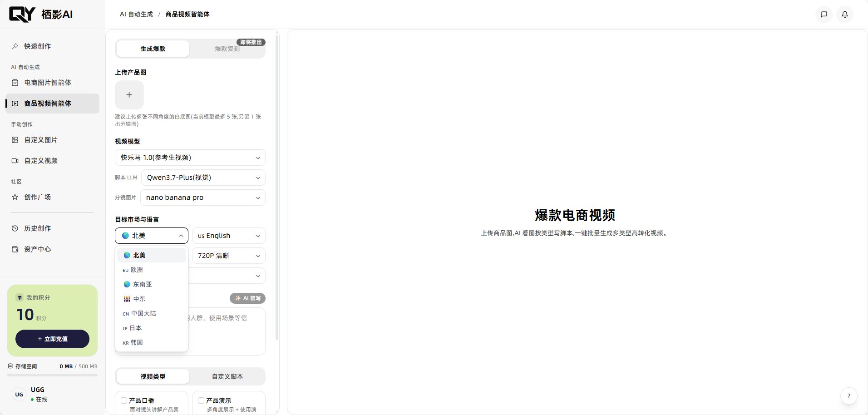
Task: Choose 欧洲 in the market list
Action: tap(152, 270)
